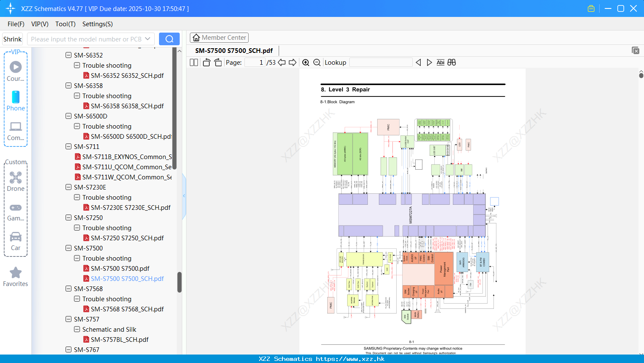Click the sidebar collapse handle arrow
This screenshot has height=363, width=644.
184,196
